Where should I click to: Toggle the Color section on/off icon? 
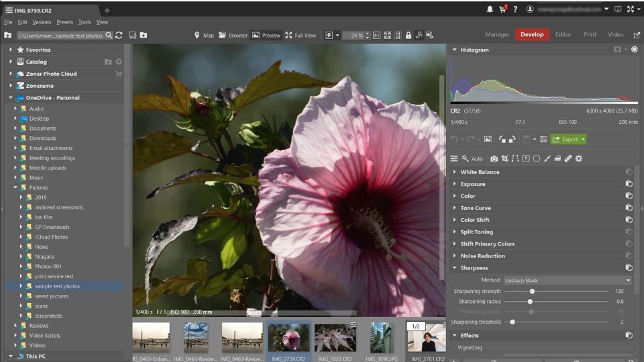(x=629, y=196)
